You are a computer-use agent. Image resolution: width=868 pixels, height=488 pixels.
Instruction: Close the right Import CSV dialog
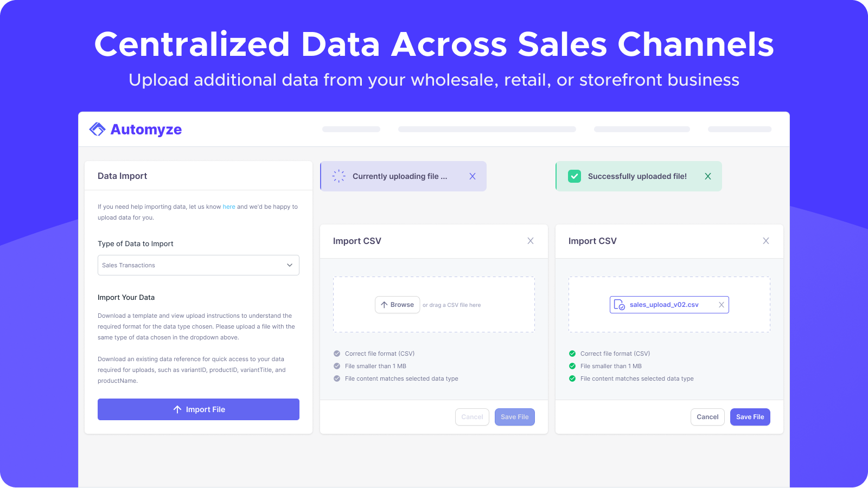766,241
